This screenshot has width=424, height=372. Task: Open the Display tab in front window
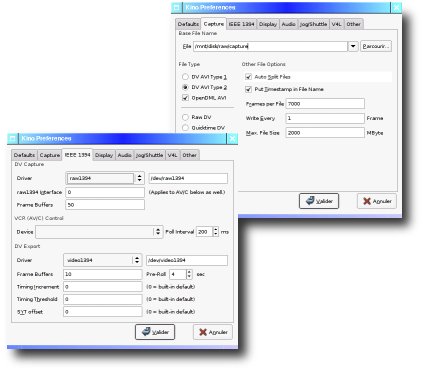(x=104, y=155)
